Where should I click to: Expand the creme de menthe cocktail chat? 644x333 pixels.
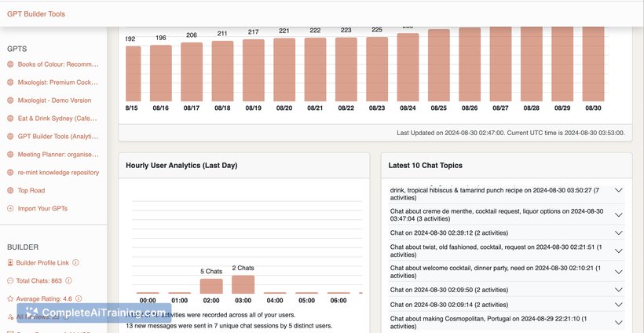[619, 214]
